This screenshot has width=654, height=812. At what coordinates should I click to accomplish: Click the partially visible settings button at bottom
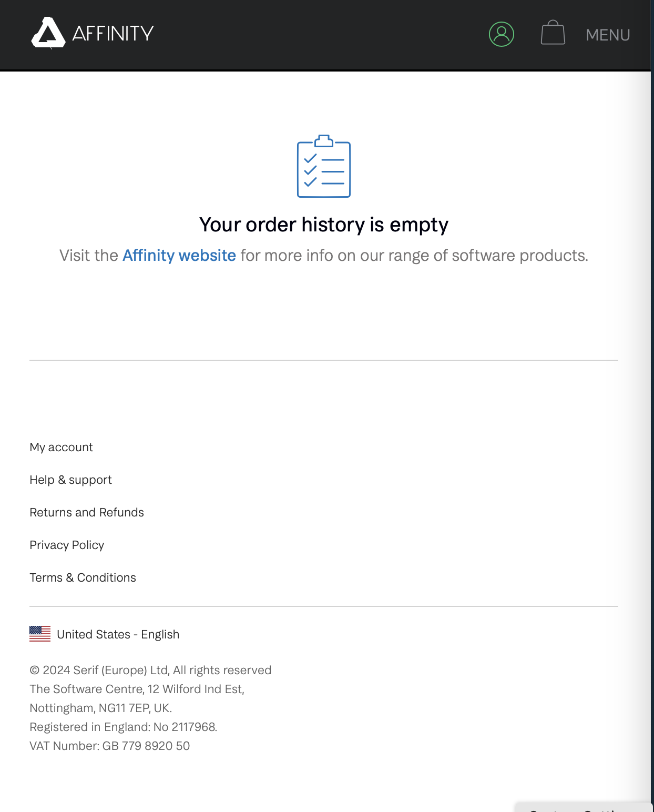pyautogui.click(x=584, y=807)
